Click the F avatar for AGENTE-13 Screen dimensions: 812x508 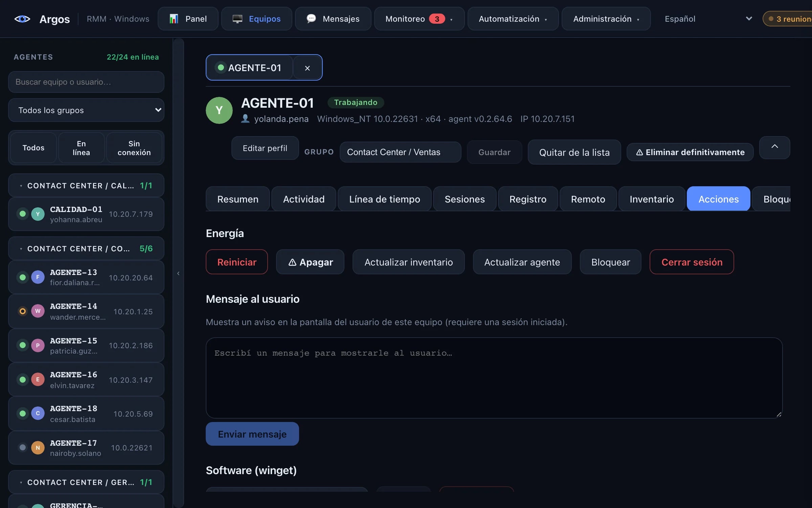click(x=38, y=277)
